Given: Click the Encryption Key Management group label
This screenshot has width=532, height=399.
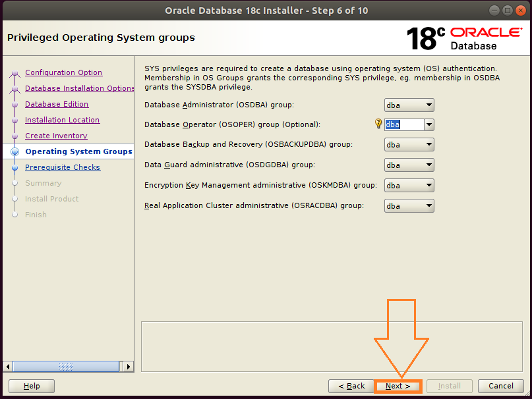Looking at the screenshot, I should (x=260, y=185).
